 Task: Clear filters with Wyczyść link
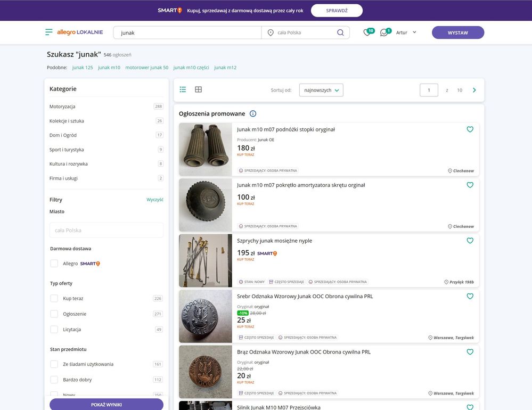[155, 200]
